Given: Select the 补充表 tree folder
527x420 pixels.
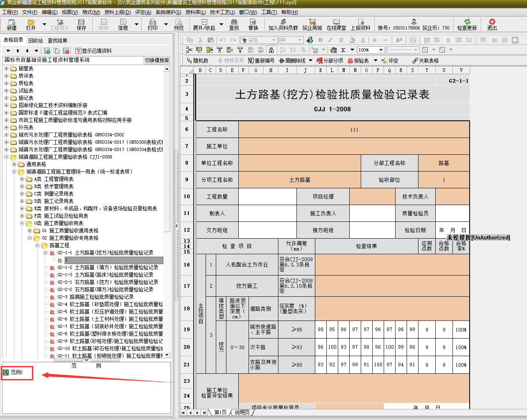Looking at the screenshot, I should [26, 127].
